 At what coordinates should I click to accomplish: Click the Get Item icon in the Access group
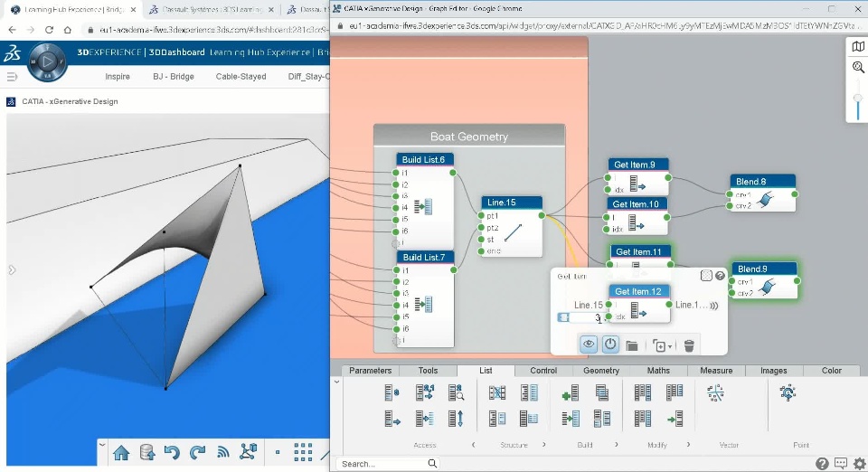(x=392, y=419)
